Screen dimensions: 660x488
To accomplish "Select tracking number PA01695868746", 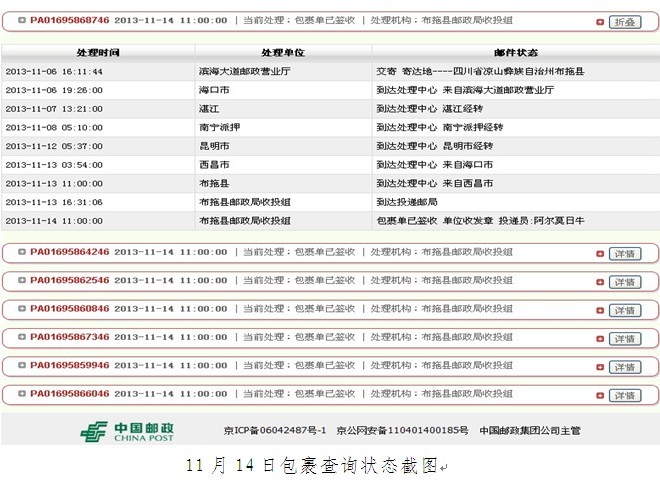I will [x=69, y=20].
